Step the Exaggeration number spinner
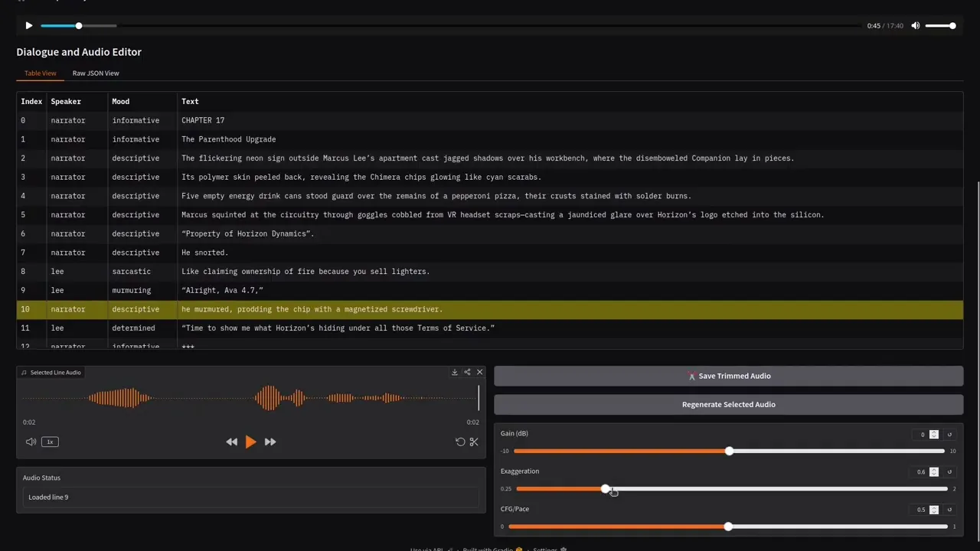 point(934,471)
